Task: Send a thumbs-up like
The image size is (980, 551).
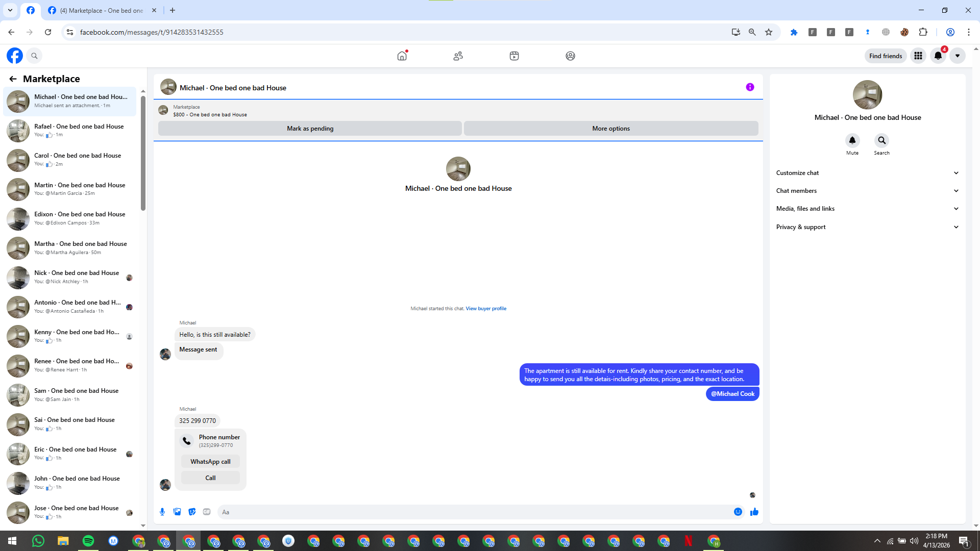Action: pos(754,512)
